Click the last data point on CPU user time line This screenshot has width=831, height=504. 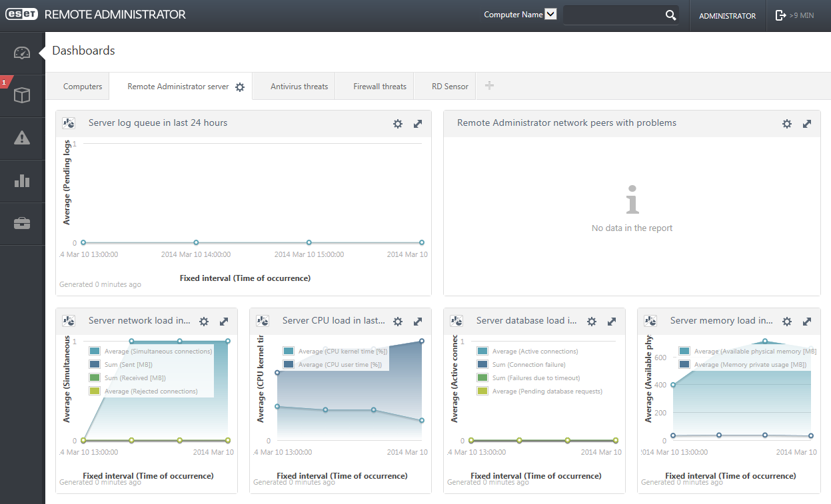(x=422, y=341)
